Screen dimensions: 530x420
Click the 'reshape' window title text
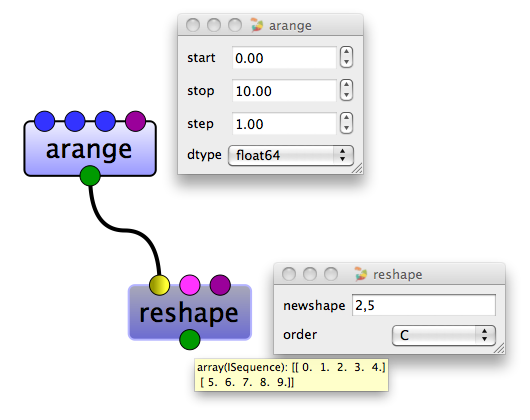point(398,275)
